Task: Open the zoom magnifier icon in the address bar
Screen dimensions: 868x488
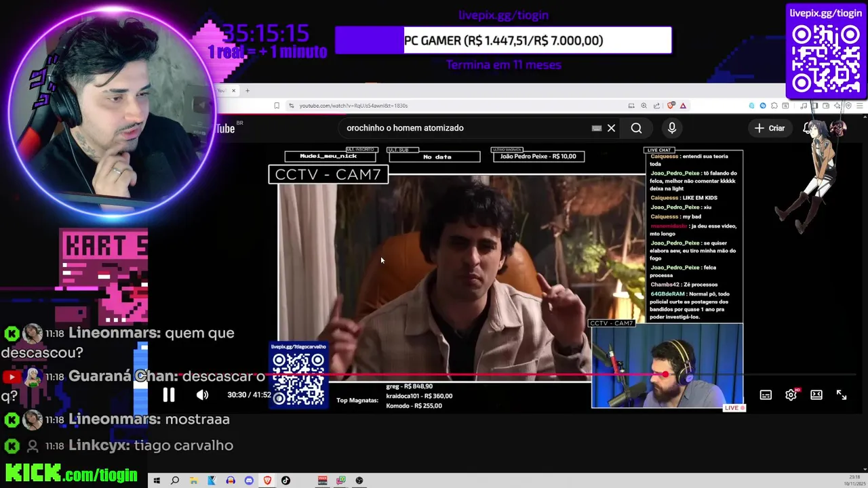Action: pos(644,105)
